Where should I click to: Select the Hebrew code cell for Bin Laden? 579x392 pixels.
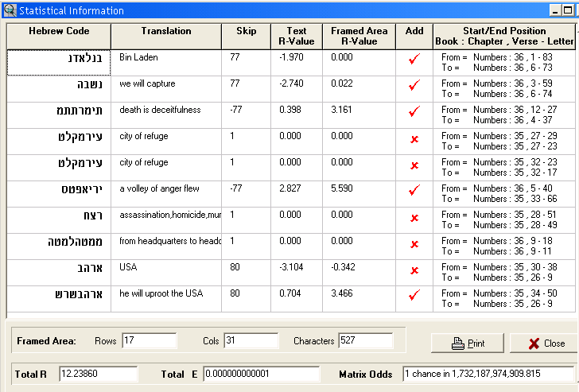59,63
